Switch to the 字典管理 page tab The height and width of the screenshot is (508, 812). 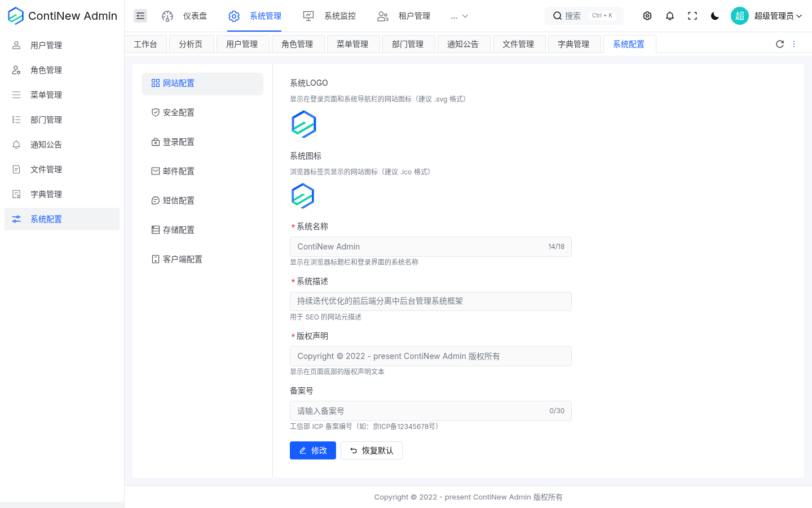[573, 44]
